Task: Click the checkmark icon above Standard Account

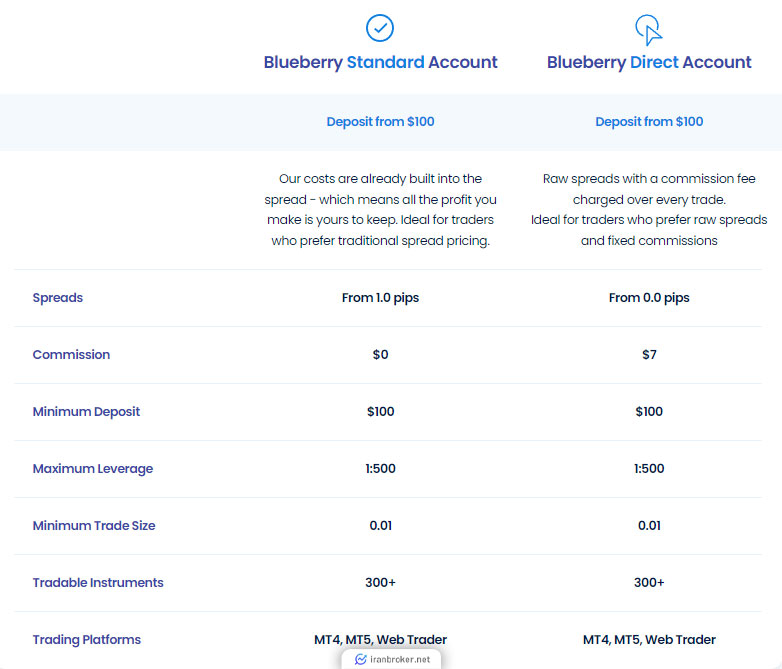Action: pos(380,28)
